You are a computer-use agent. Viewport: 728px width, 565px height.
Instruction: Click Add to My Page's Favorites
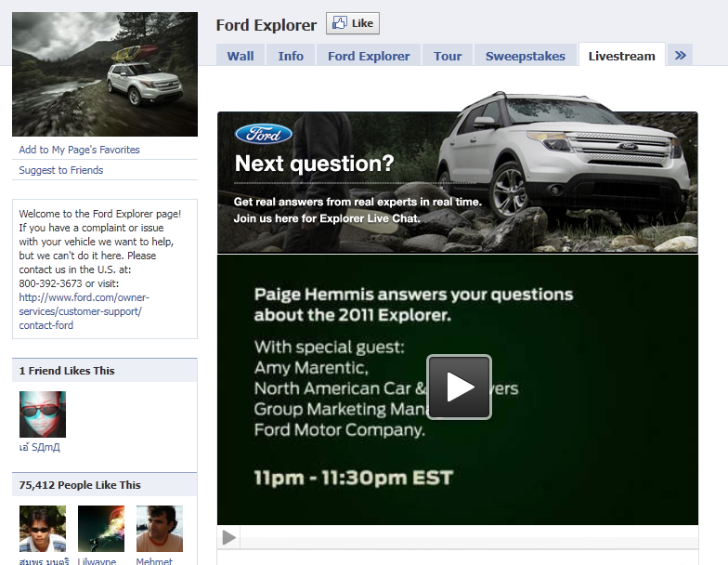[x=80, y=150]
